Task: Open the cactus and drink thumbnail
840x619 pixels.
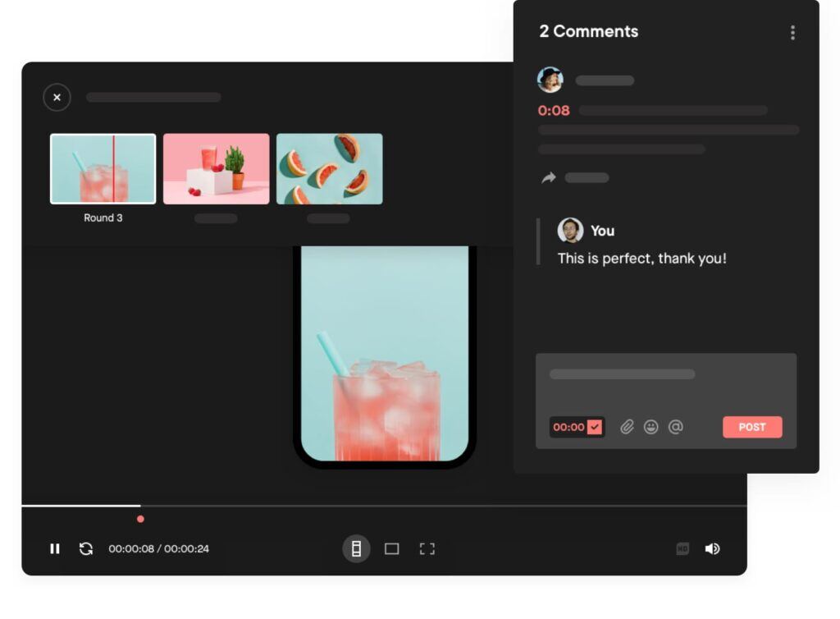Action: click(216, 168)
